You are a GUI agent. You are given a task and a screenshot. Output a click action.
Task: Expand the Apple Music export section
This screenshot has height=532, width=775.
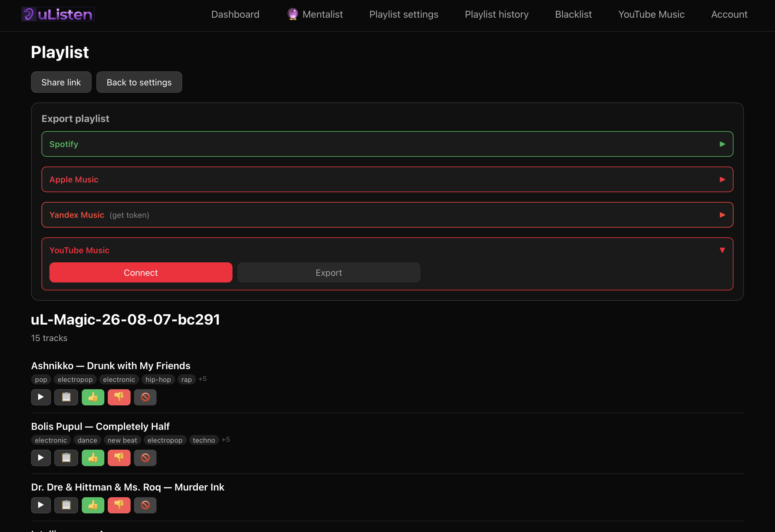point(387,179)
